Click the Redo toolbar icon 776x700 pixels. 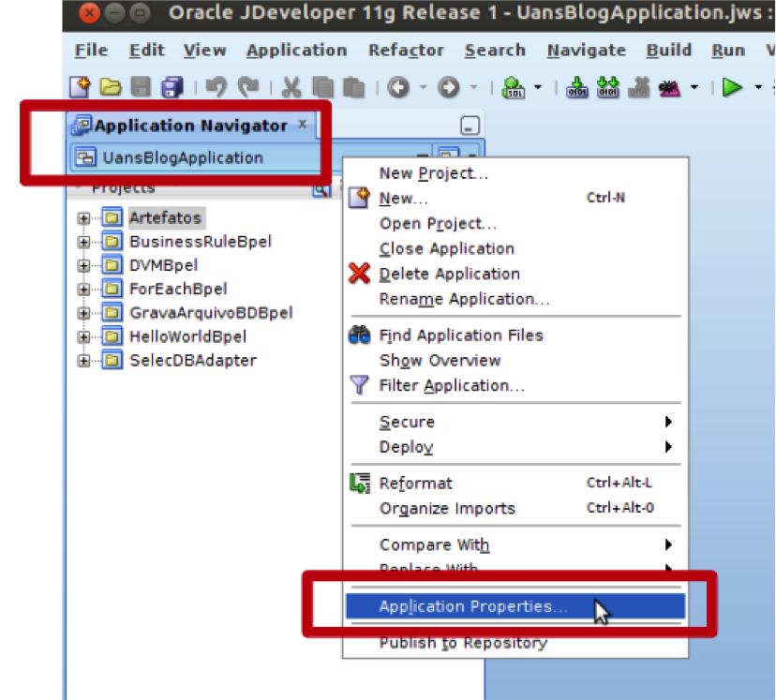click(248, 87)
